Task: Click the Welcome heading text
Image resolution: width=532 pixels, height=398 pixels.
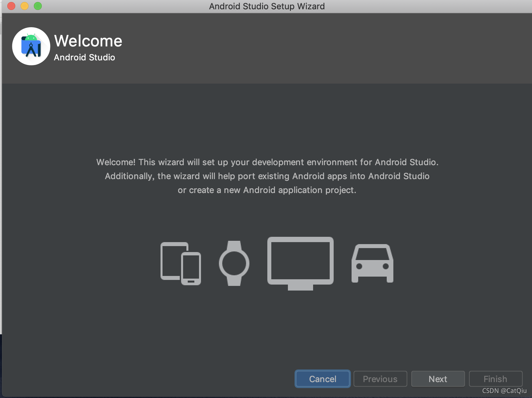Action: [x=88, y=41]
